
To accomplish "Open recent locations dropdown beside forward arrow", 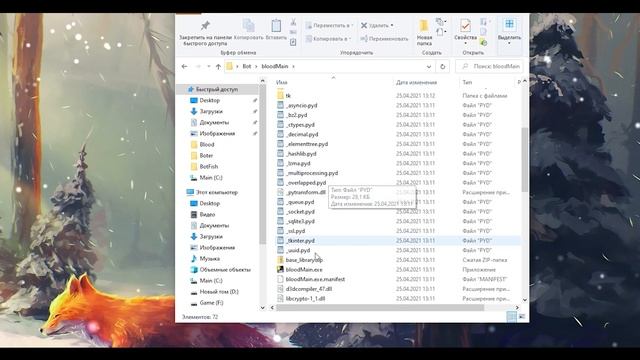I will 209,66.
